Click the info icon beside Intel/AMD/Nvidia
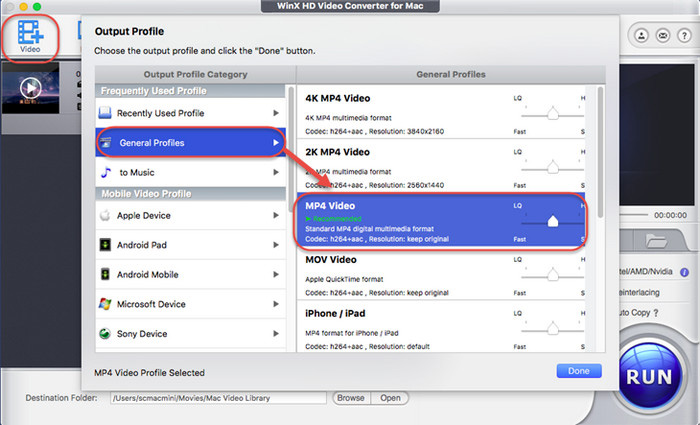This screenshot has width=700, height=425. (684, 272)
